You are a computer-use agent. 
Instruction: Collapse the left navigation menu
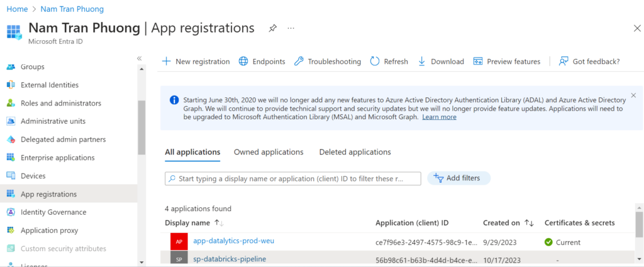[x=140, y=58]
